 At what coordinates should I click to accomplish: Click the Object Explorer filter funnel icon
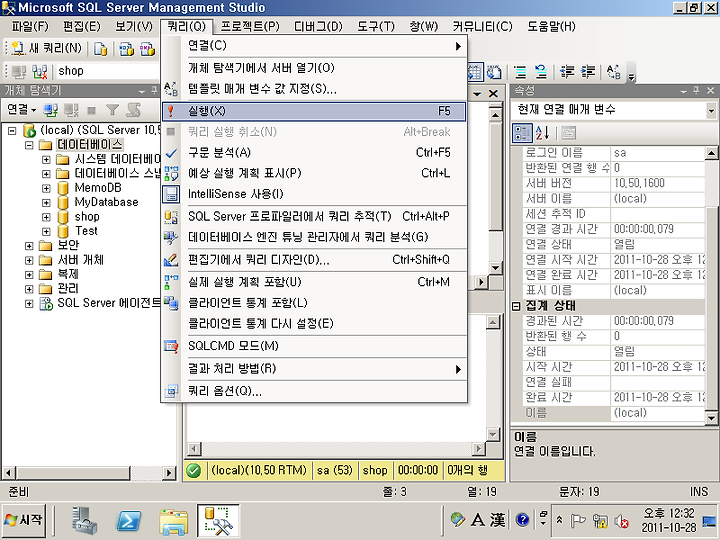tap(112, 110)
